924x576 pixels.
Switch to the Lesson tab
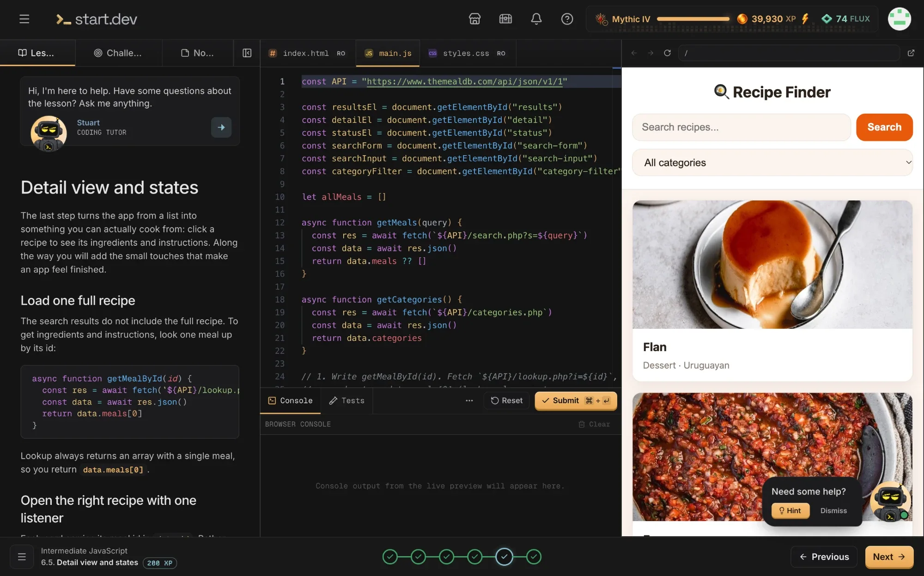click(x=37, y=53)
